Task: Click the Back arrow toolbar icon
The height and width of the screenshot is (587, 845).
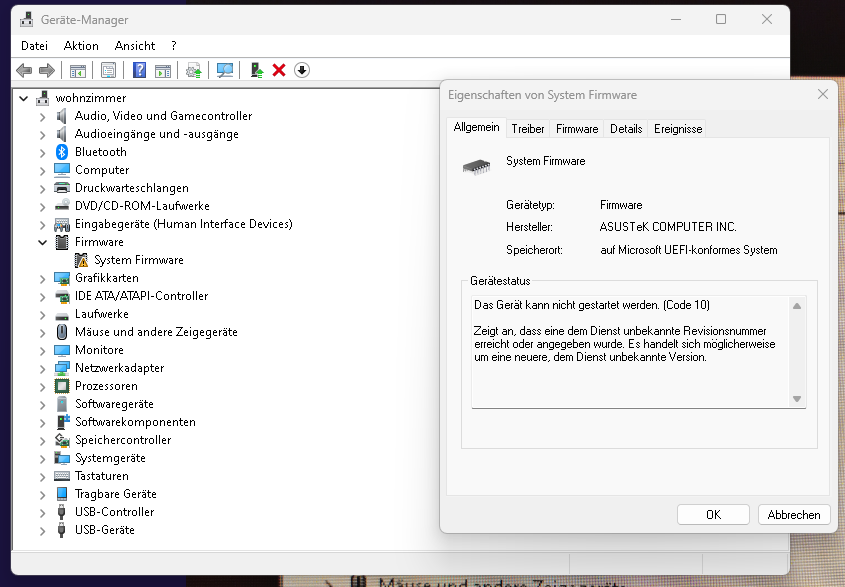Action: [x=24, y=70]
